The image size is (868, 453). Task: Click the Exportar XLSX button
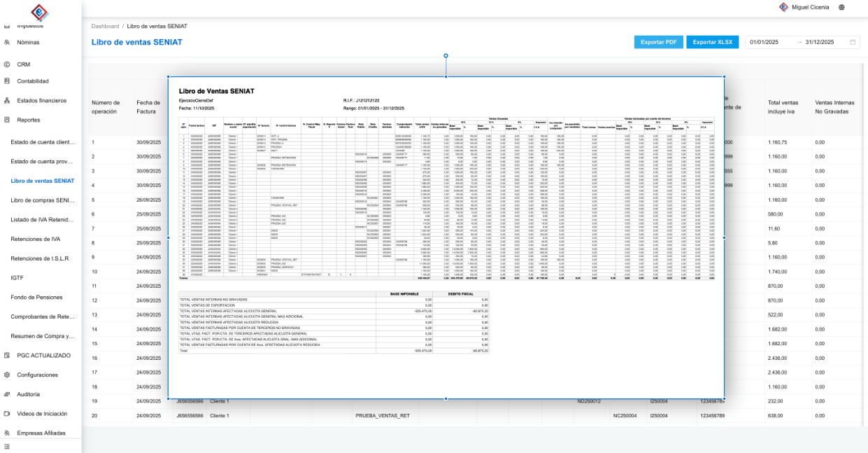tap(712, 42)
